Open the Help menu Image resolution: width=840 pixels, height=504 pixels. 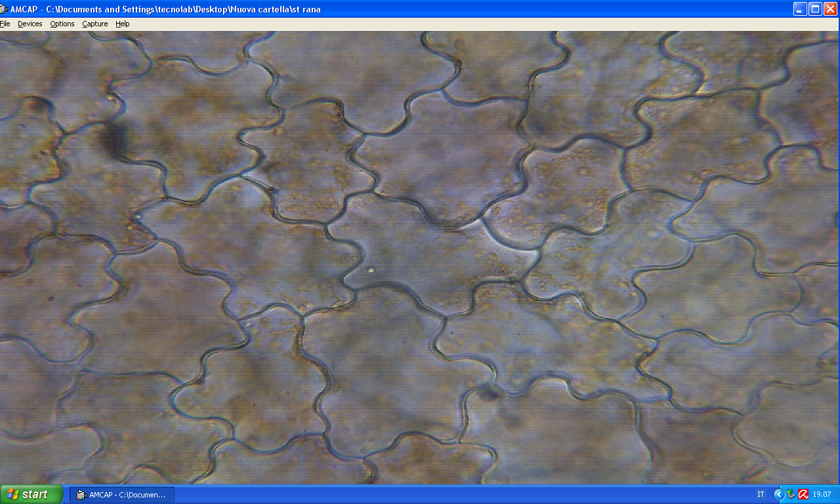(x=123, y=24)
